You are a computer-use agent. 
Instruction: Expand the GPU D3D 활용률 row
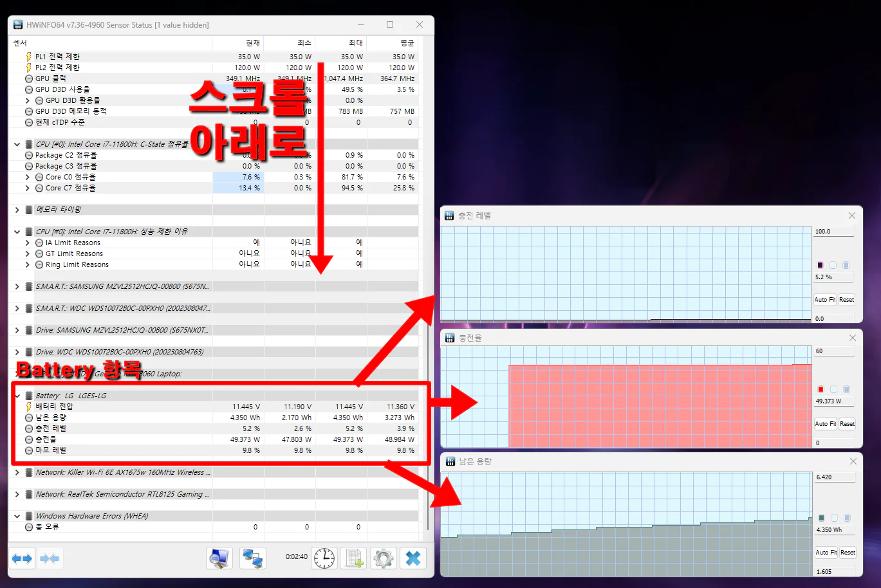[x=27, y=100]
